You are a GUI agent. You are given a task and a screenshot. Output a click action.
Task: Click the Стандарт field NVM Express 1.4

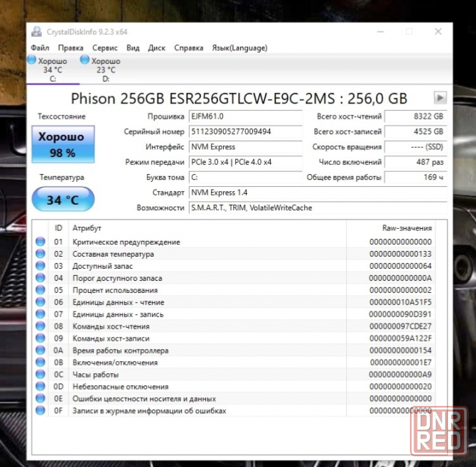pyautogui.click(x=318, y=193)
